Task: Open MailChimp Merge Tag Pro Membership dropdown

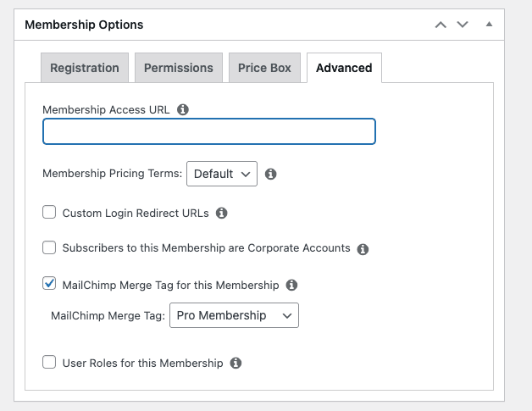Action: 234,315
